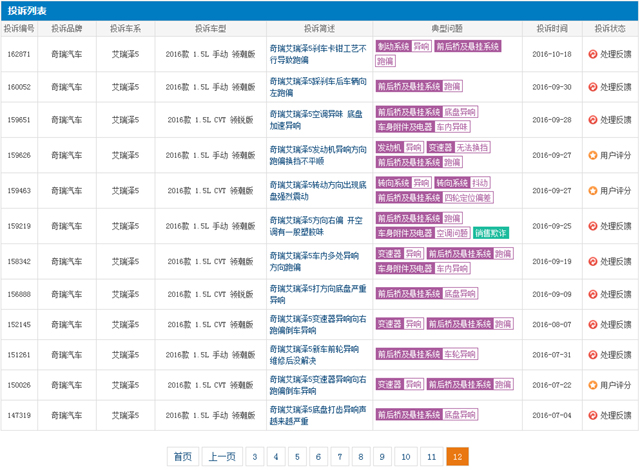Screen dimensions: 640x470
Task: Open page 10 of complaints
Action: click(x=406, y=457)
